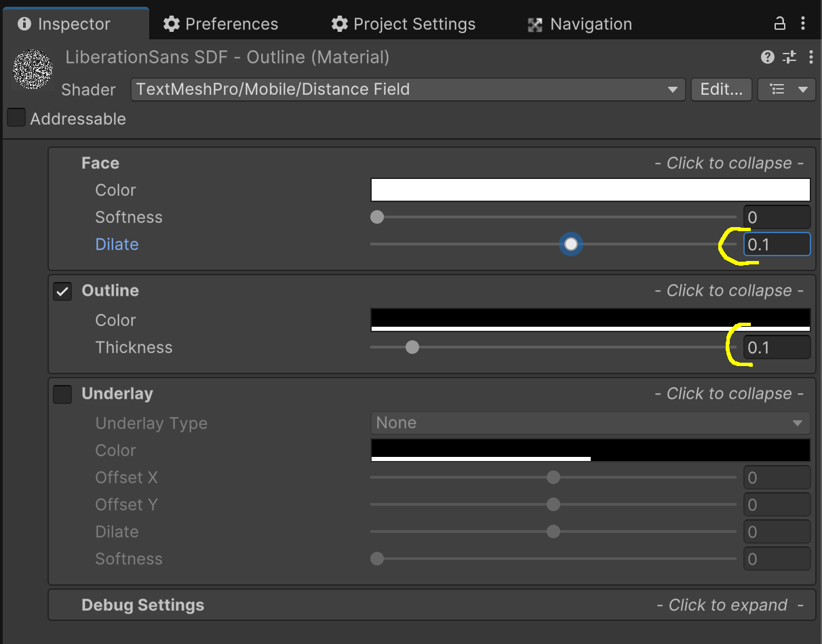Click the Outline Thickness slider handle
The image size is (822, 644).
click(x=412, y=348)
